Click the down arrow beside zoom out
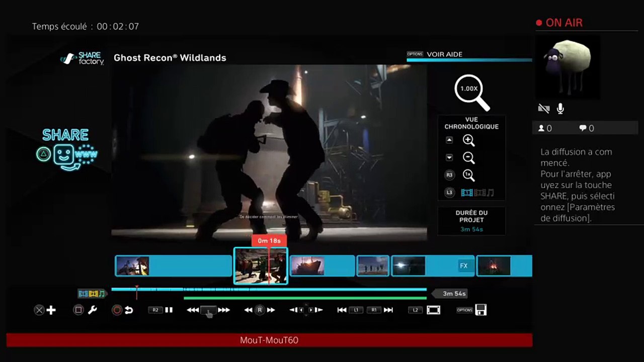The image size is (644, 362). pyautogui.click(x=449, y=157)
